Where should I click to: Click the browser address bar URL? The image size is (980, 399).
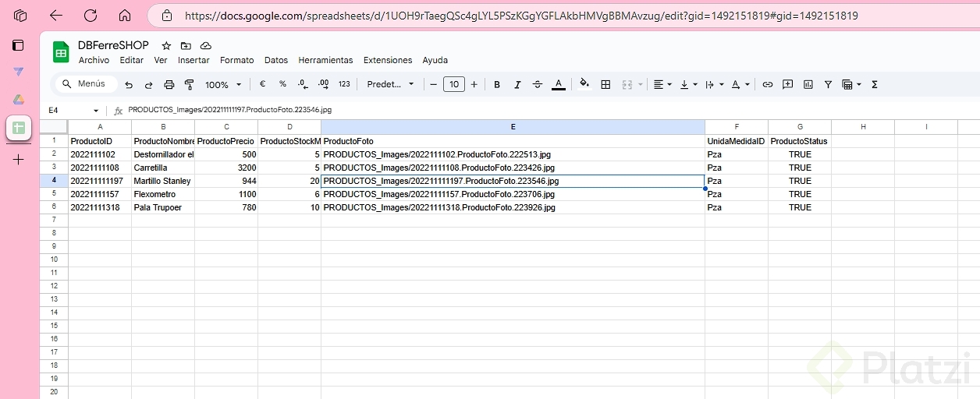tap(521, 16)
